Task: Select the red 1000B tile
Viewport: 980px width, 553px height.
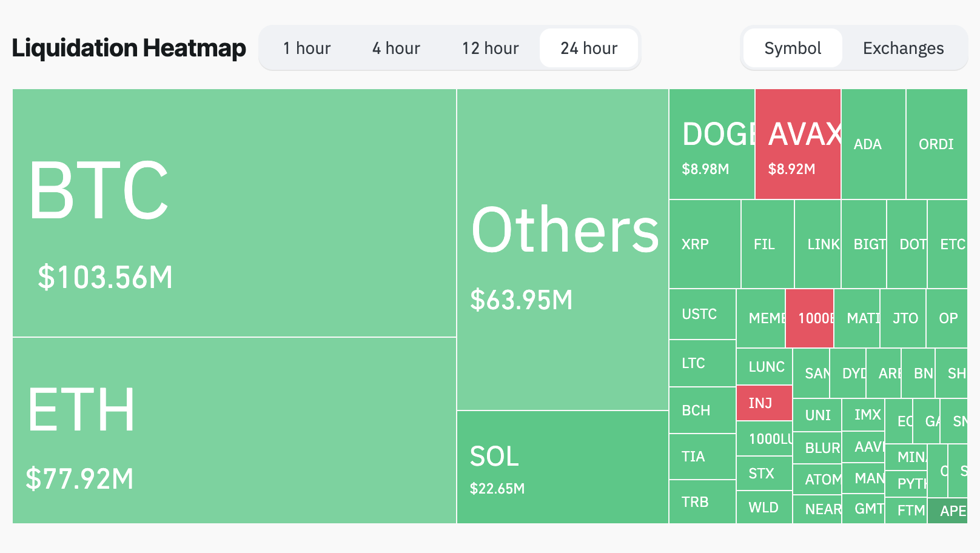Action: [810, 318]
